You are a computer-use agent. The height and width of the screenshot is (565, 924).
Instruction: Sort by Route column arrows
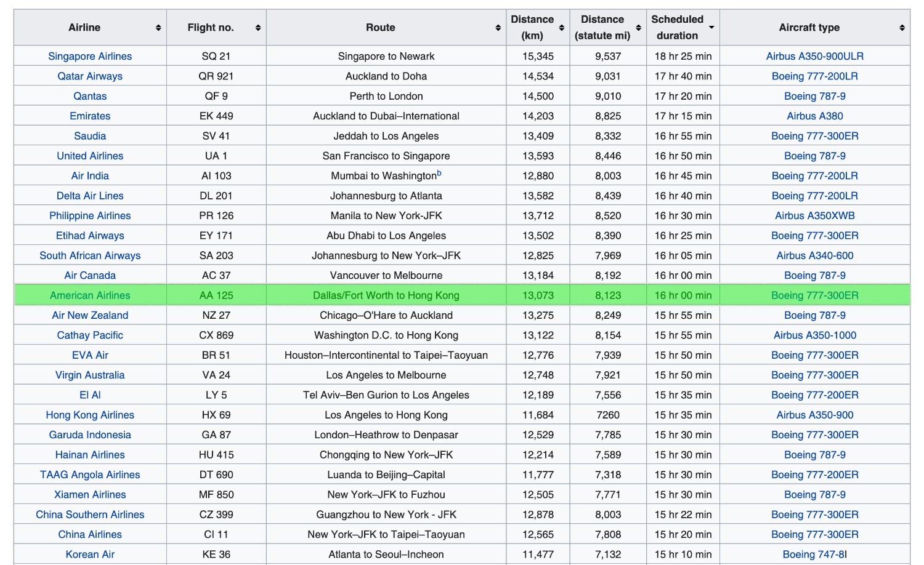click(x=498, y=28)
